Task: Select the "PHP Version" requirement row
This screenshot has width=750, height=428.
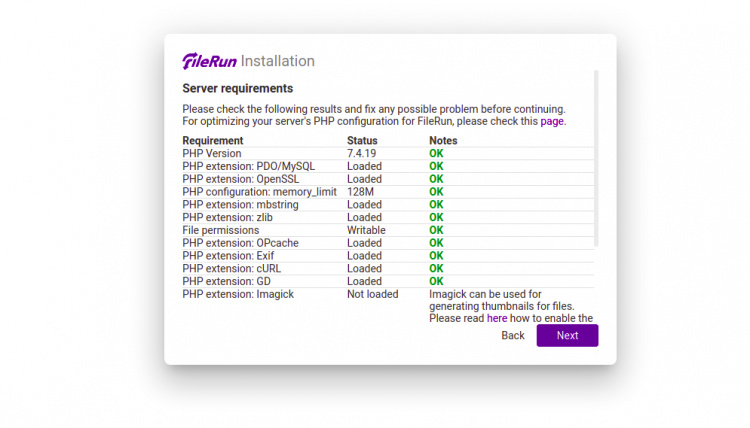Action: (211, 154)
